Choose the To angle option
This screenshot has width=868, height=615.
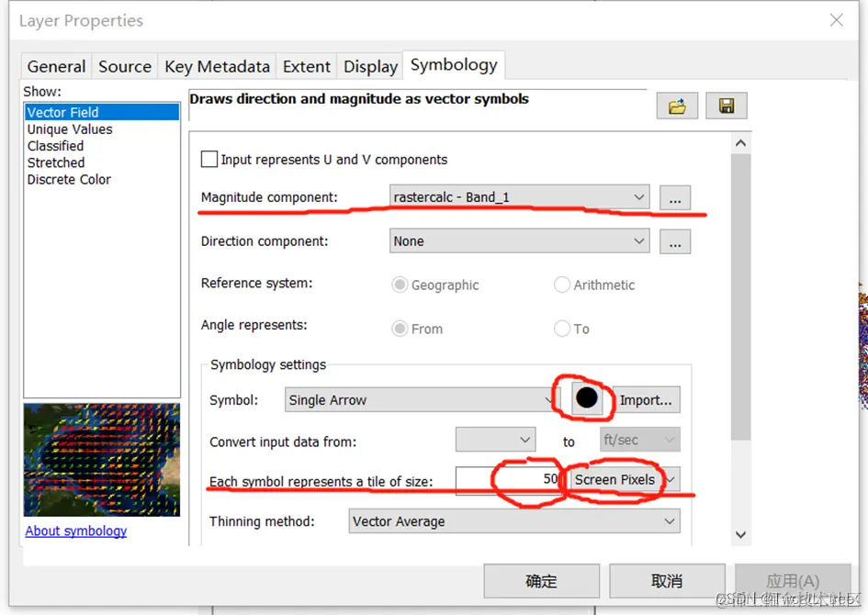coord(562,329)
